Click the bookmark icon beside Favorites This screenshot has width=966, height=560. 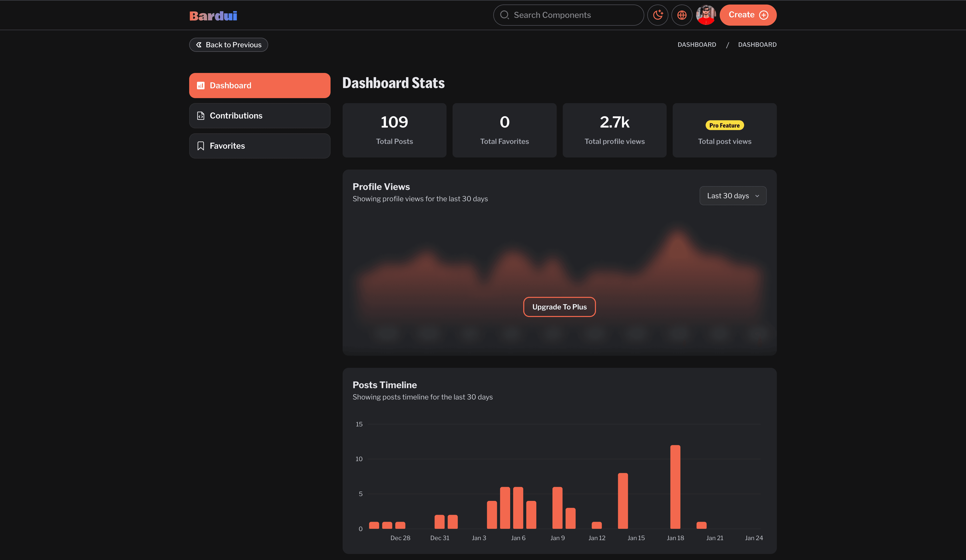point(201,146)
